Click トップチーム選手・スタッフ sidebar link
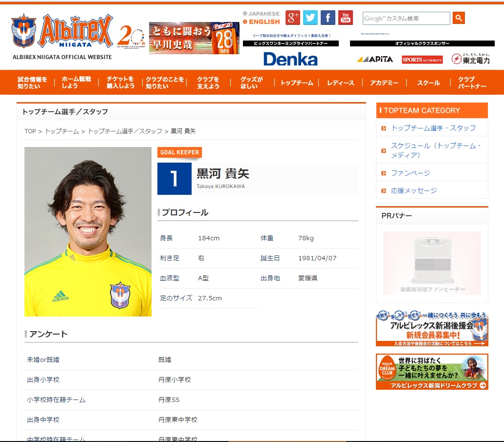 (433, 128)
